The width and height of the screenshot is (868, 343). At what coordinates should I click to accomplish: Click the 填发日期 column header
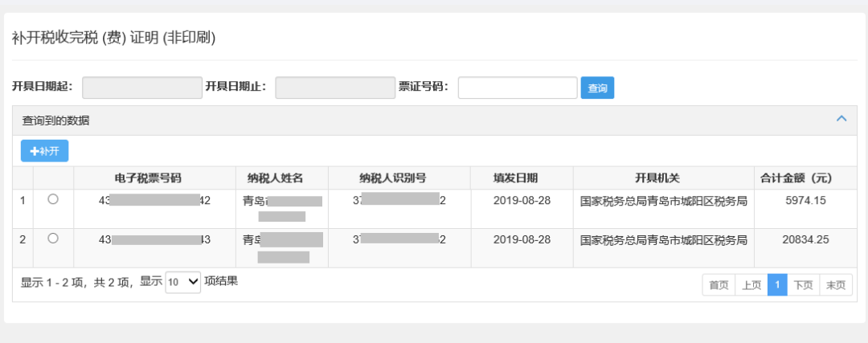coord(522,178)
